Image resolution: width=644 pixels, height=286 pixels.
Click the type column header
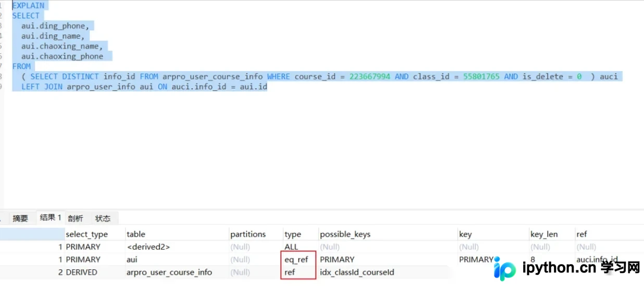293,234
